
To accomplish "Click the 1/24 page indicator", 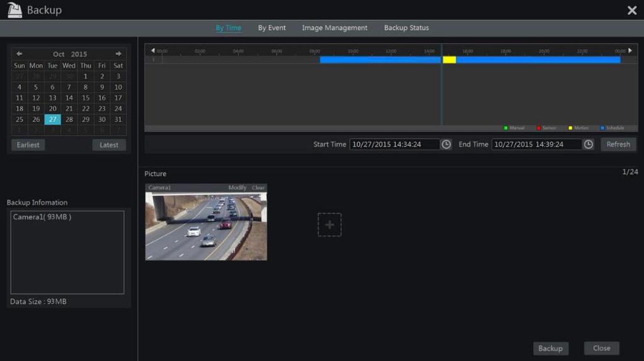I will coord(630,172).
